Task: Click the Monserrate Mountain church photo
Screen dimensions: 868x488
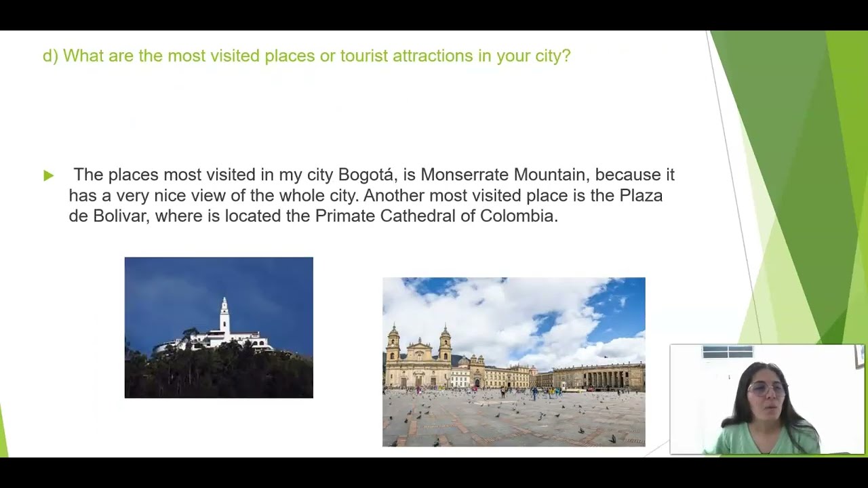Action: pyautogui.click(x=218, y=327)
